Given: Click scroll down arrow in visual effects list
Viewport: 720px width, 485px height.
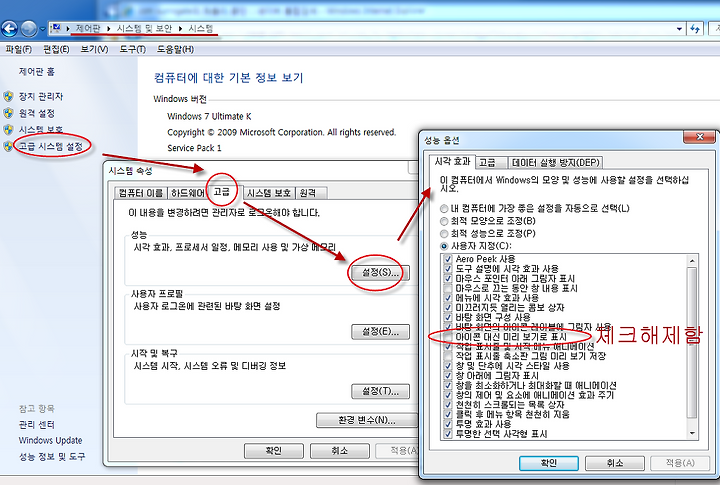Looking at the screenshot, I should (692, 434).
